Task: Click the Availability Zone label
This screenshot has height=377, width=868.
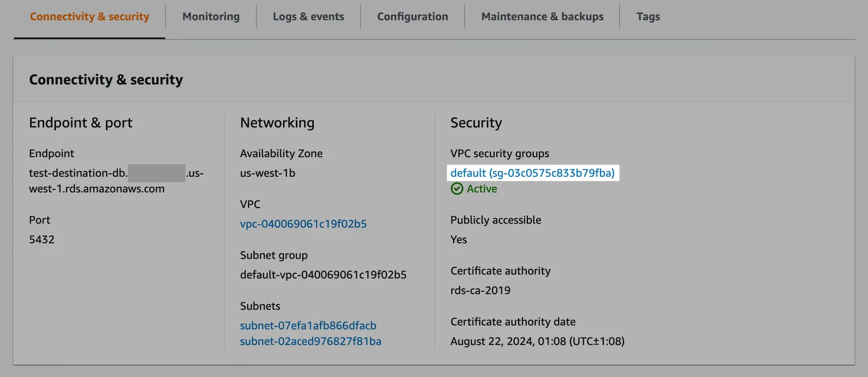Action: (x=281, y=154)
